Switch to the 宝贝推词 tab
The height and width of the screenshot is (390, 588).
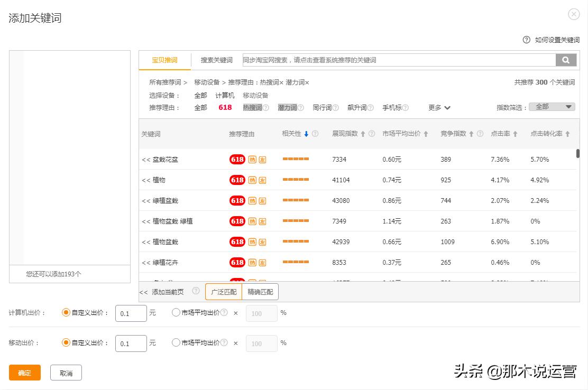[164, 60]
